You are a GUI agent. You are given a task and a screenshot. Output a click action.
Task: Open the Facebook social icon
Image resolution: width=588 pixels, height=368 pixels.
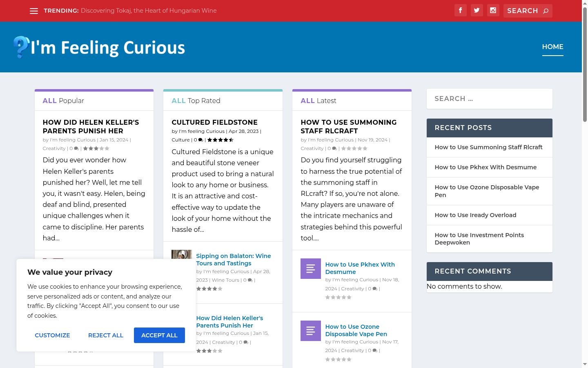click(x=460, y=11)
